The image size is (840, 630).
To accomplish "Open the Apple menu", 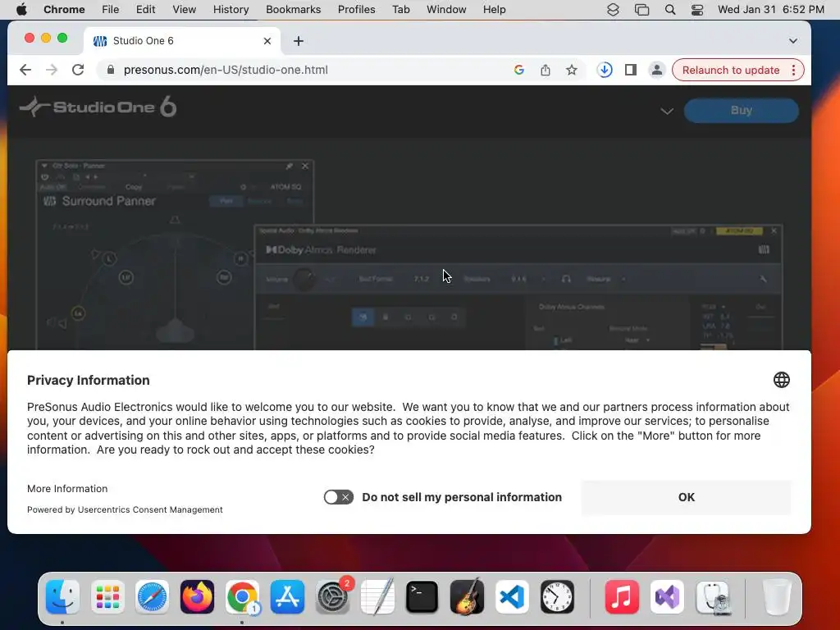I will (x=21, y=9).
